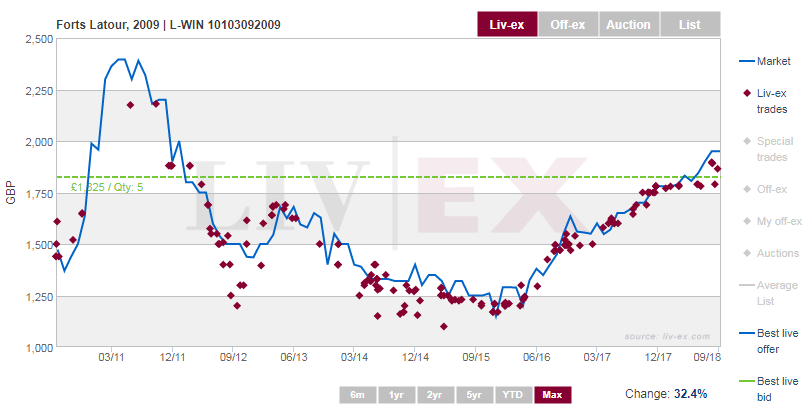Click the chart title Forts Latour, 2009

pos(168,25)
